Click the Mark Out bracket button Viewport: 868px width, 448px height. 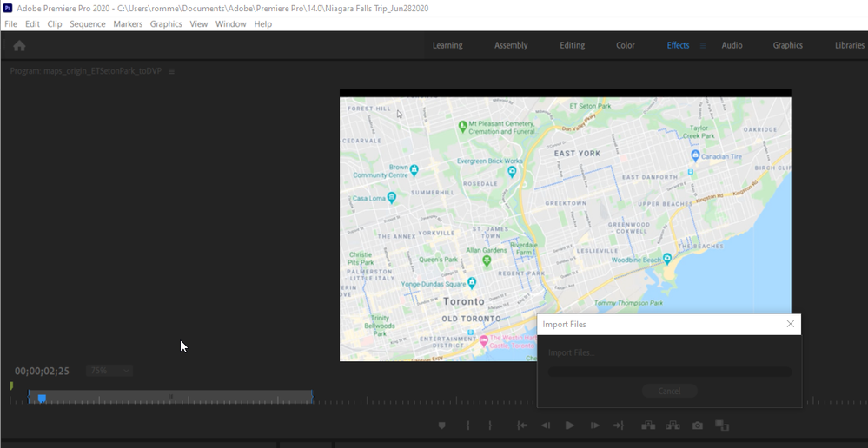pyautogui.click(x=490, y=425)
